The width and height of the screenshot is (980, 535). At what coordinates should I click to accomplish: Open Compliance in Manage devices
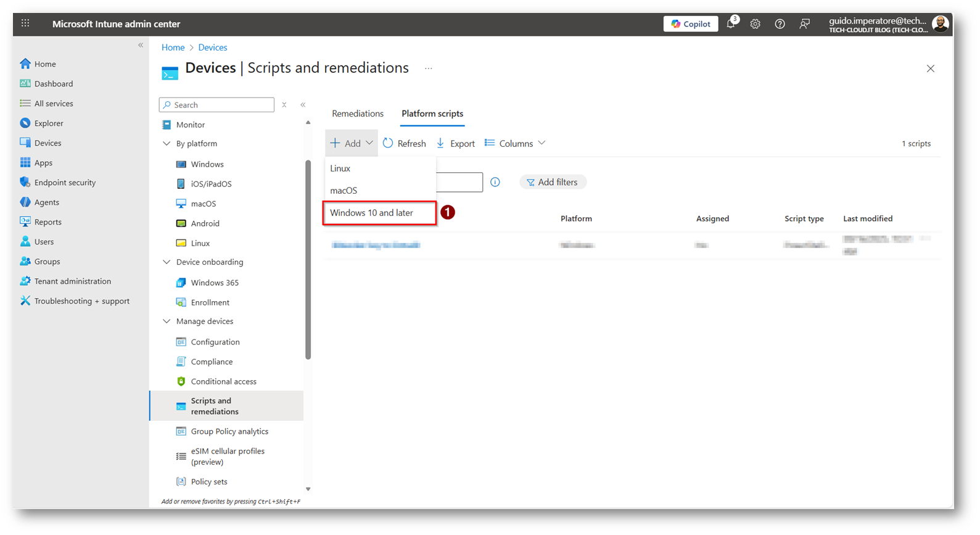click(212, 362)
